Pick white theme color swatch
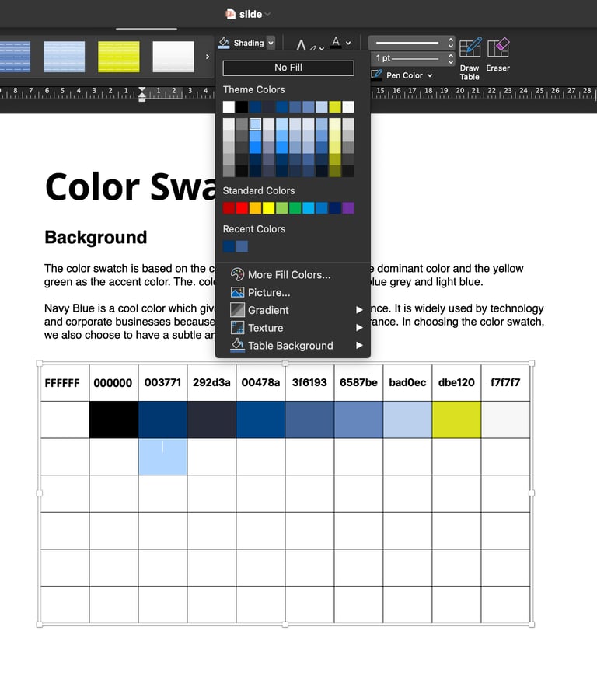The width and height of the screenshot is (597, 700). pyautogui.click(x=229, y=106)
